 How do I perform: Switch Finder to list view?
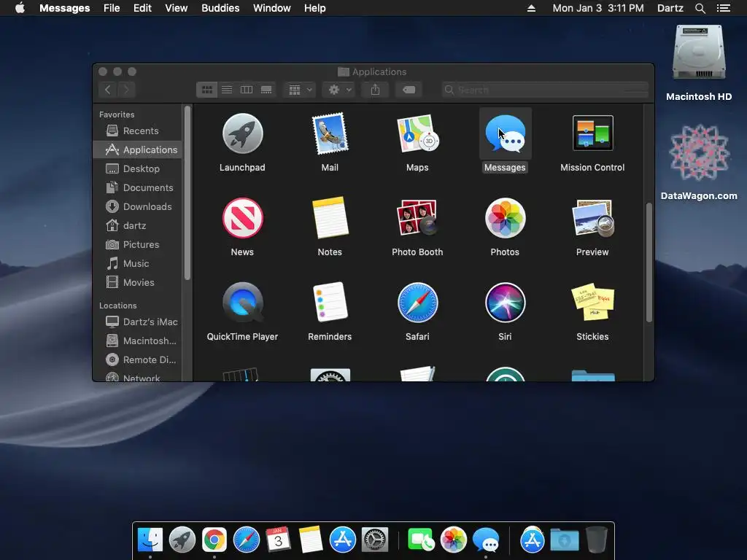coord(227,90)
